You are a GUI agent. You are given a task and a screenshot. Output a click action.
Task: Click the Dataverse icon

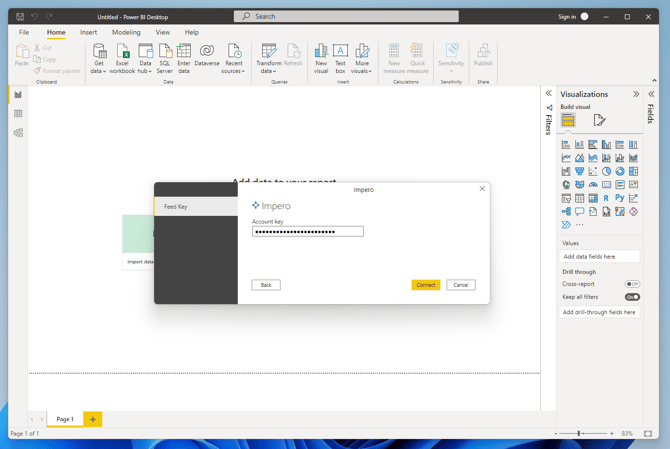click(x=206, y=55)
